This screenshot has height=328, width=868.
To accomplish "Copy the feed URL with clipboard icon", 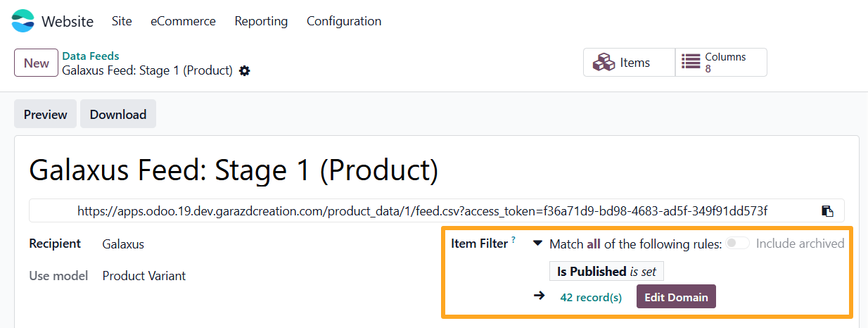I will pyautogui.click(x=828, y=211).
